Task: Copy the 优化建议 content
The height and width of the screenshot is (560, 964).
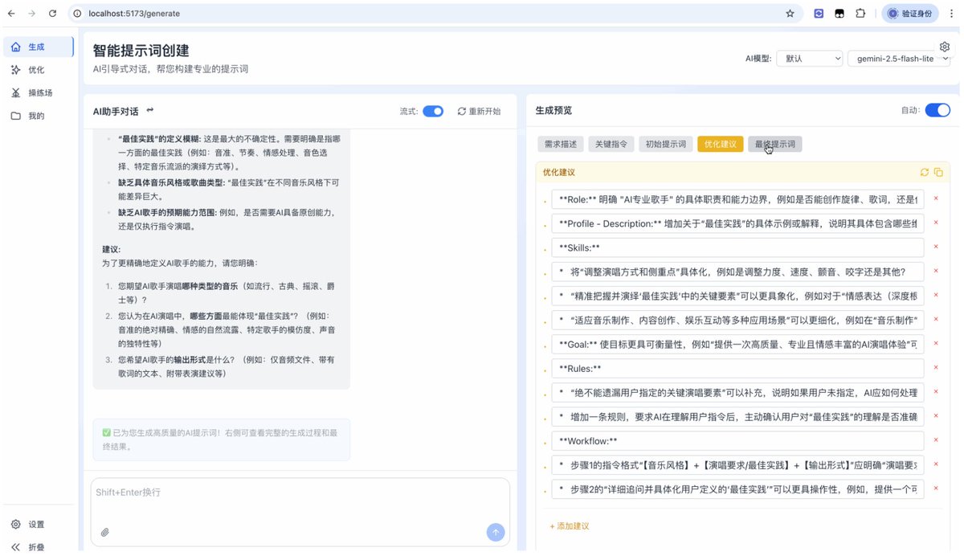Action: tap(938, 172)
